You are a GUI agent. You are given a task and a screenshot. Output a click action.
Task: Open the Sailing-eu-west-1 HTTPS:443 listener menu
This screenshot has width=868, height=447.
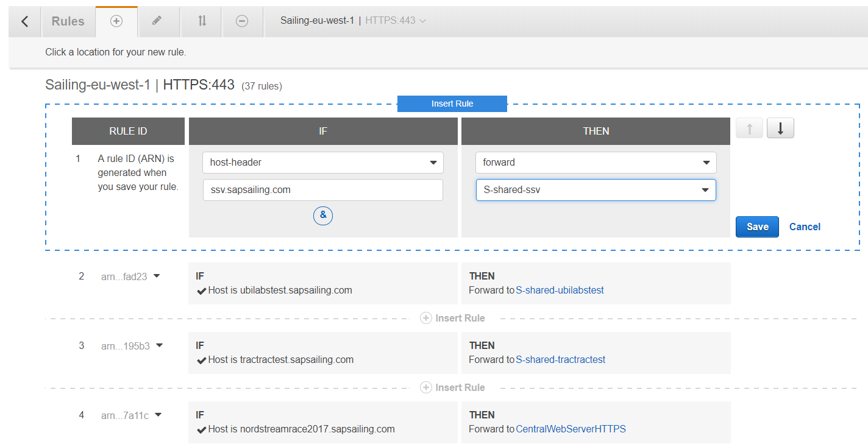point(353,21)
